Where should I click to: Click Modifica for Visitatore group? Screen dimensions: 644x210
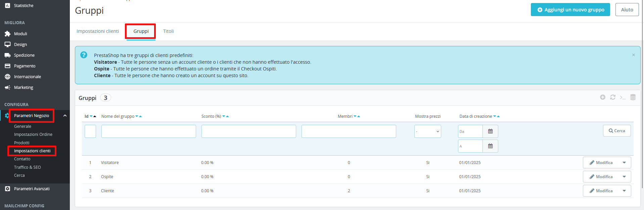click(x=601, y=163)
